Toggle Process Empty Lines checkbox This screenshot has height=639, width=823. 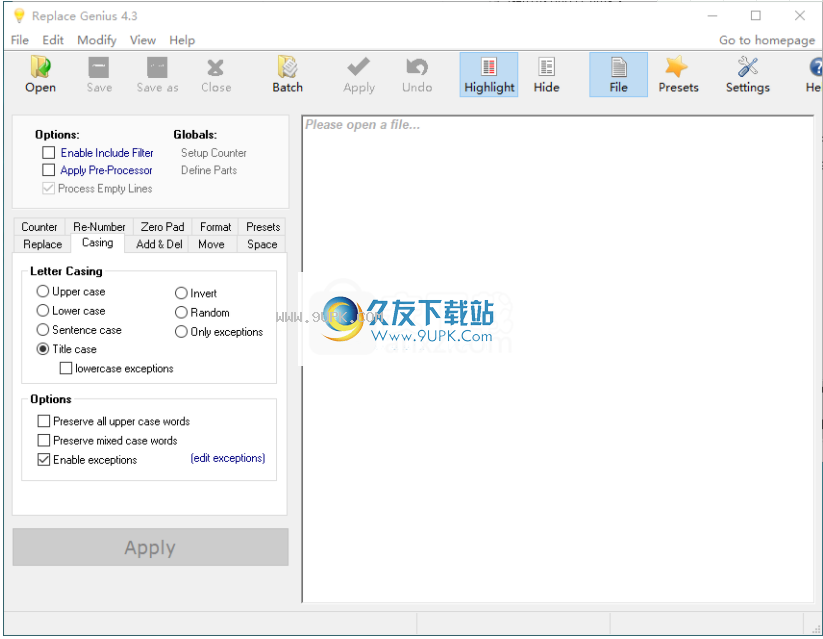(x=49, y=188)
